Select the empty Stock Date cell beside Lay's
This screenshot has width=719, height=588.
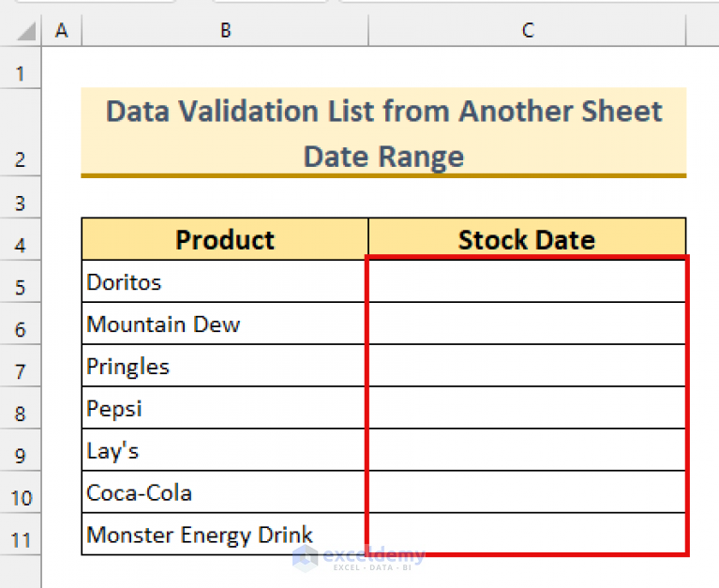coord(527,451)
